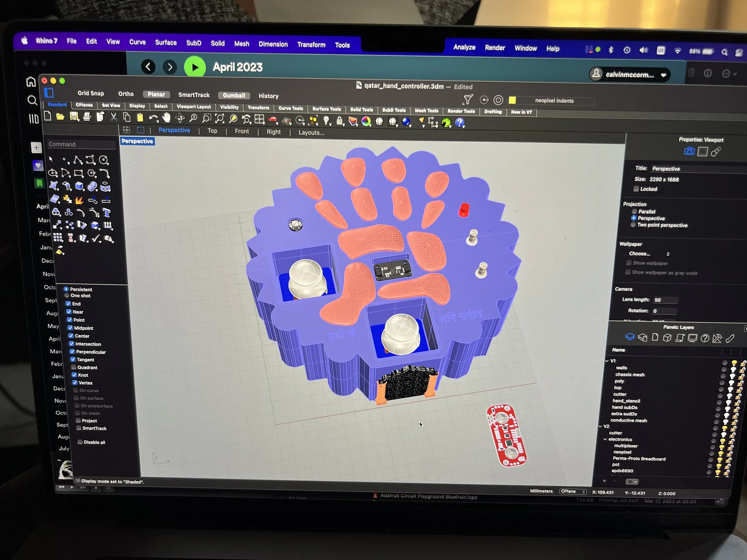
Task: Click the Print icon in toolbar
Action: pos(87,117)
